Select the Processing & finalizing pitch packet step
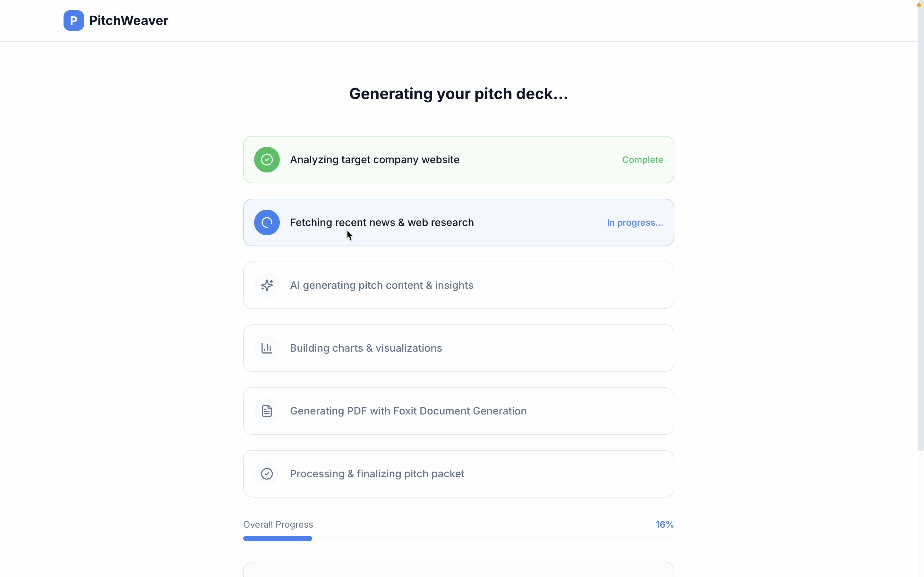 pyautogui.click(x=377, y=473)
